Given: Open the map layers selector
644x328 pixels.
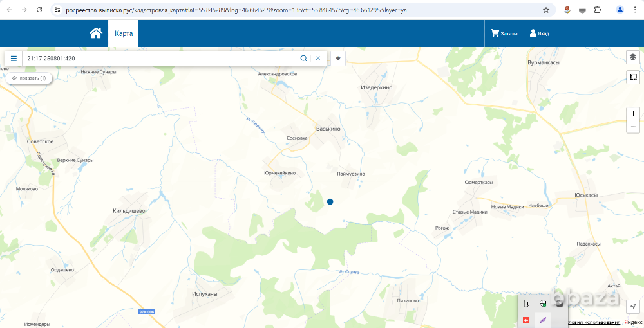Looking at the screenshot, I should coord(633,57).
